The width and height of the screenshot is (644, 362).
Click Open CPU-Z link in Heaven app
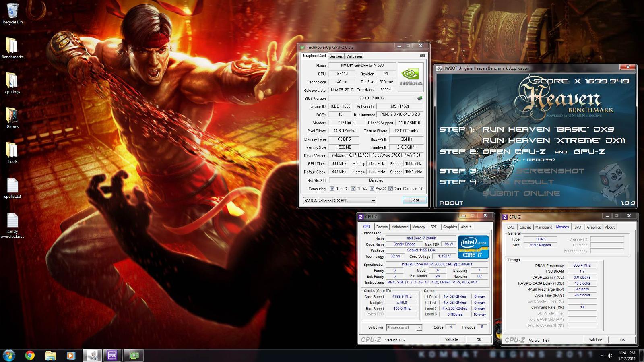click(x=514, y=152)
